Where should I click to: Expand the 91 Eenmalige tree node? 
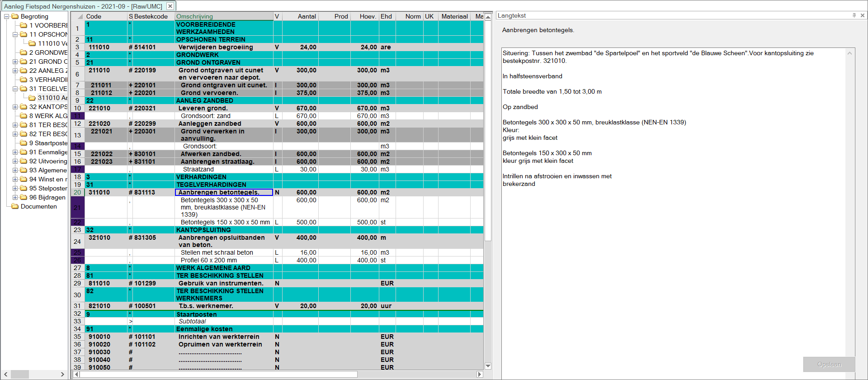(15, 152)
